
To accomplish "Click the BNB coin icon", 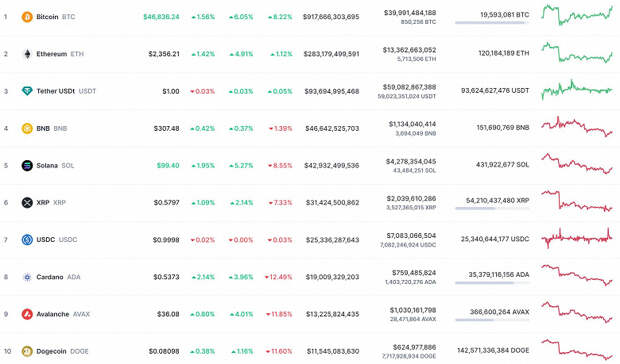I will click(x=27, y=128).
